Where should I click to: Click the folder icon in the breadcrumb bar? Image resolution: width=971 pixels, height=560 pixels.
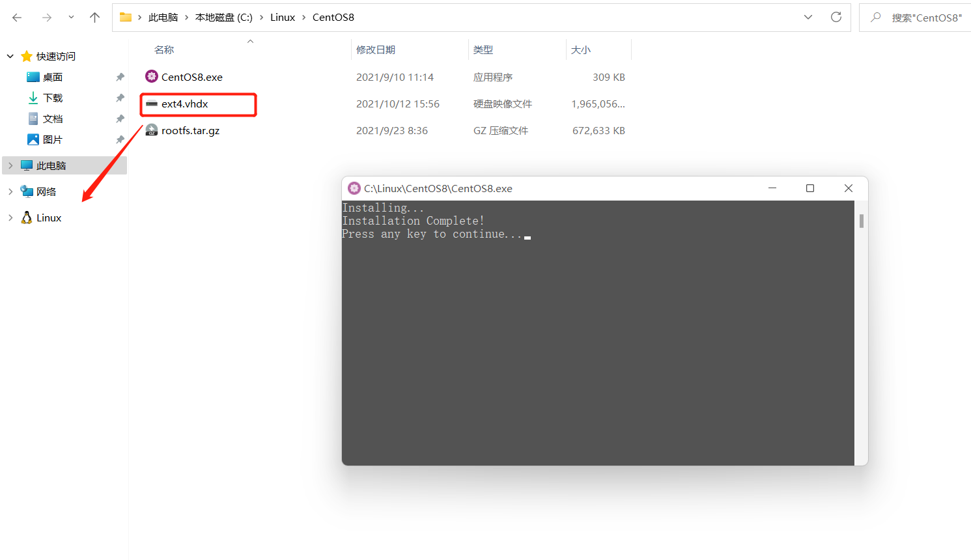point(126,17)
